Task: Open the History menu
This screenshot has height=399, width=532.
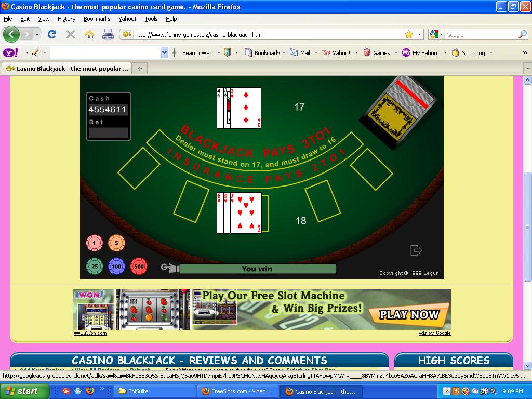Action: point(66,19)
